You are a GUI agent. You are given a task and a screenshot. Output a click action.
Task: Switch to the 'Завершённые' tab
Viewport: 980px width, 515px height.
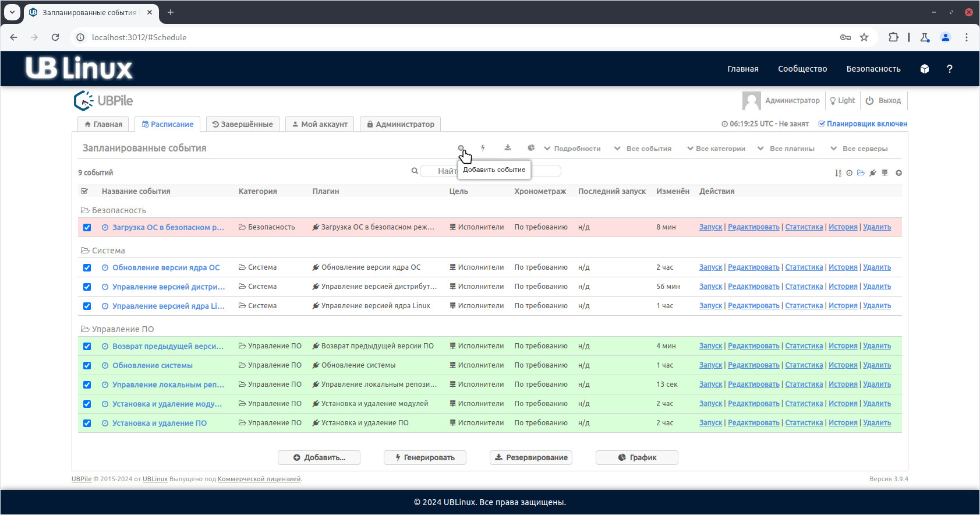pyautogui.click(x=243, y=124)
